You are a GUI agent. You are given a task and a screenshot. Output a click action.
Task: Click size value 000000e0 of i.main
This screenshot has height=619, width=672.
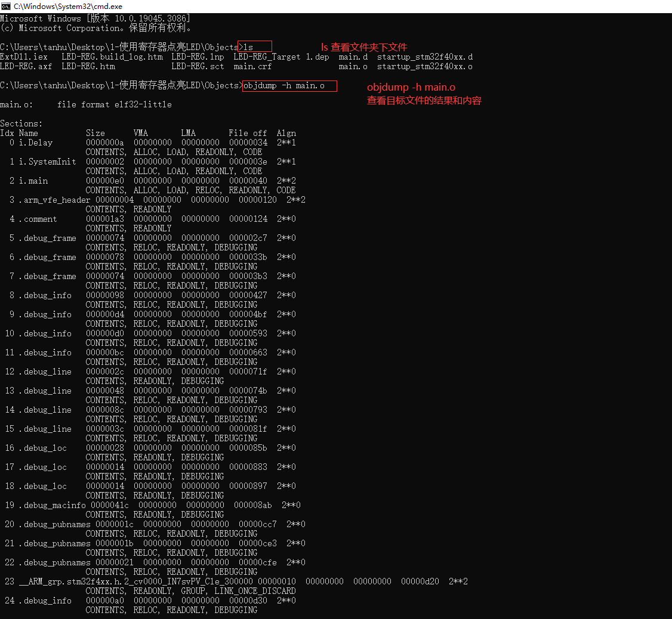coord(105,181)
